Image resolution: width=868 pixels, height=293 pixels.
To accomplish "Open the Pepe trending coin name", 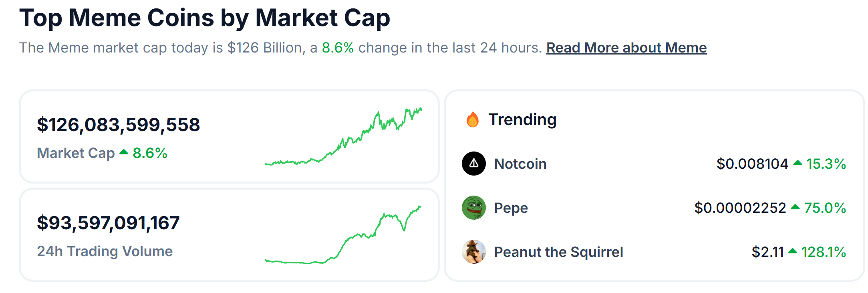I will pyautogui.click(x=511, y=208).
